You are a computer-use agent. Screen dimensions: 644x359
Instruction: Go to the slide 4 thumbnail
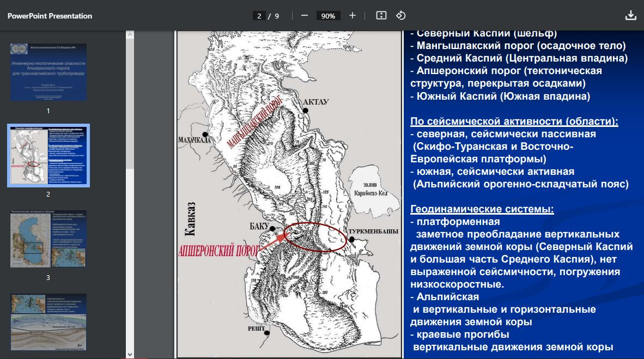click(x=48, y=322)
